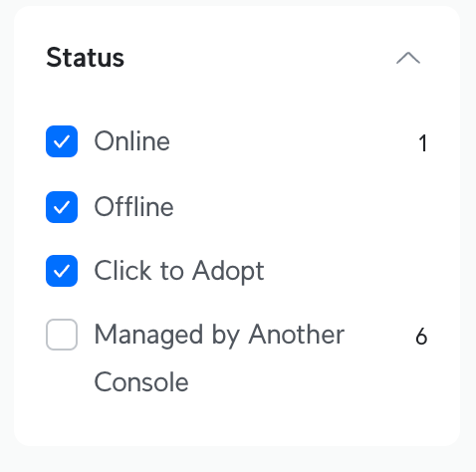This screenshot has height=472, width=476.
Task: Click the white checkmark icon beside Offline
Action: pos(62,207)
